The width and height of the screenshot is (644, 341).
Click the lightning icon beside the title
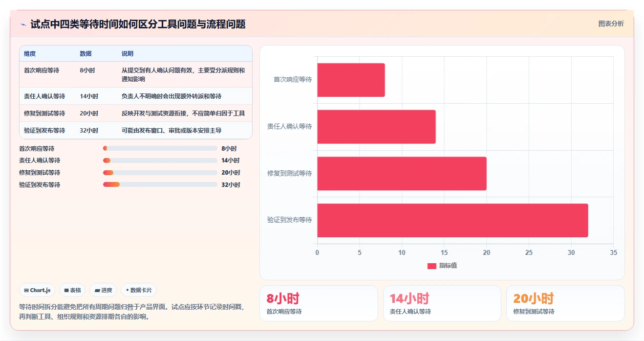coord(23,24)
